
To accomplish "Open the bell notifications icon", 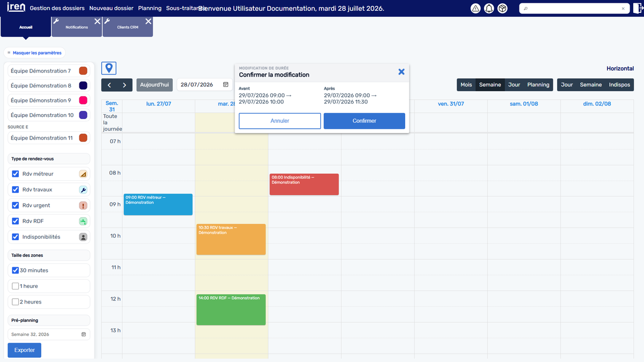I will pyautogui.click(x=489, y=9).
